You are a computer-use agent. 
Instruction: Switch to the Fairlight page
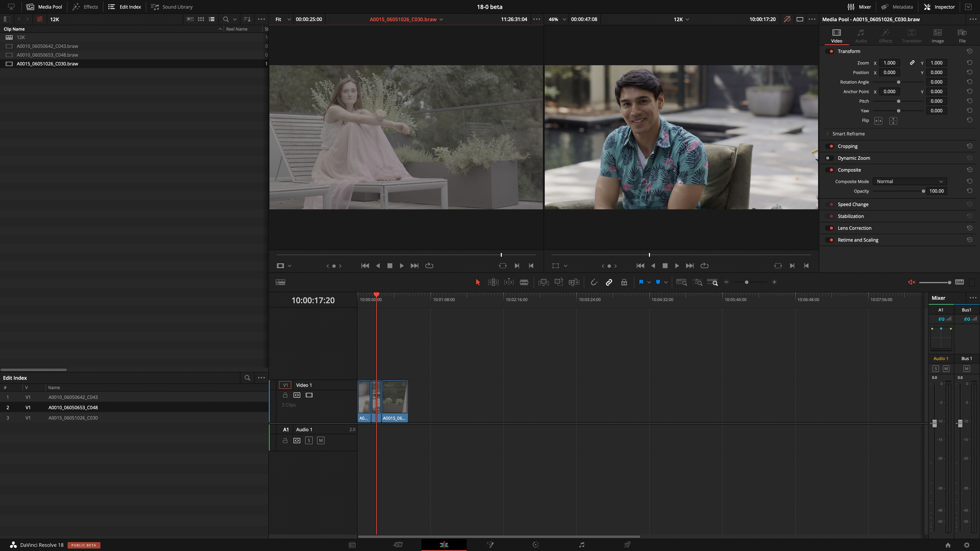pyautogui.click(x=581, y=545)
